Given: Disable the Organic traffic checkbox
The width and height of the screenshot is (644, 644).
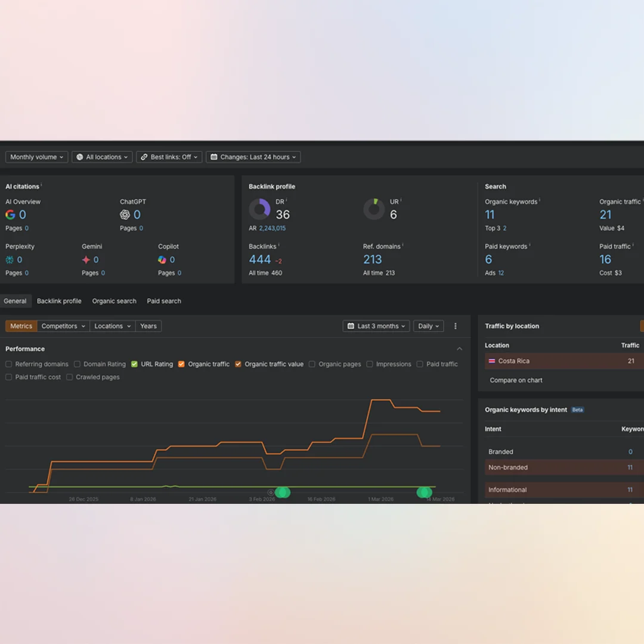Looking at the screenshot, I should (x=181, y=364).
